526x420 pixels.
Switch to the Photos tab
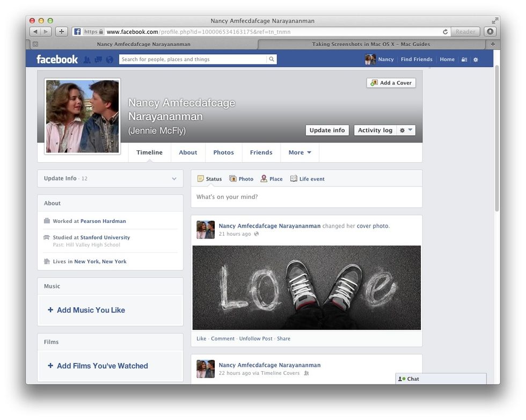click(x=223, y=152)
